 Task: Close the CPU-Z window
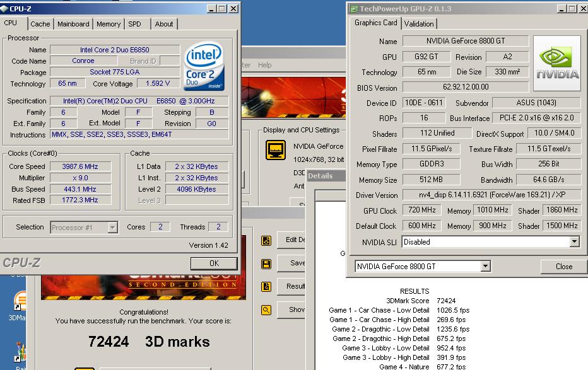coord(233,9)
